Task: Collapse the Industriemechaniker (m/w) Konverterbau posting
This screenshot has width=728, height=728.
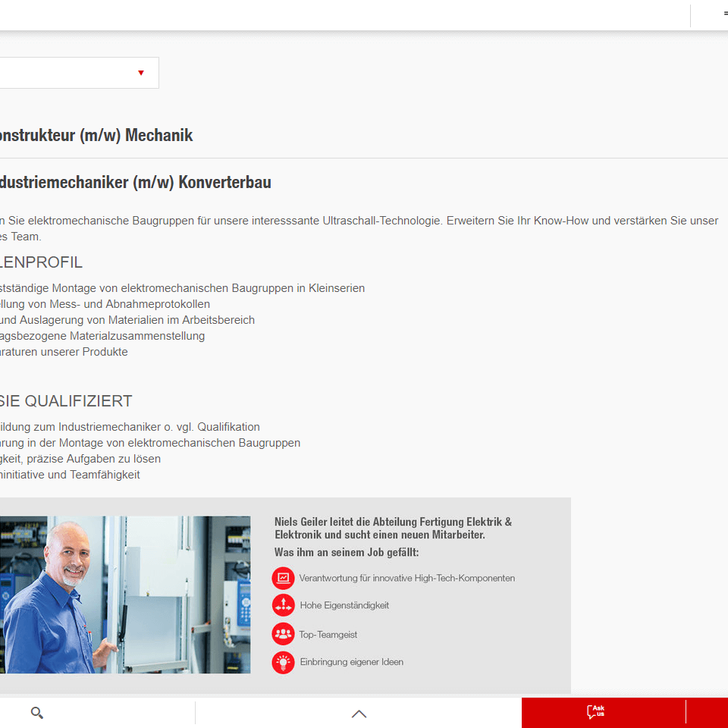Action: tap(135, 183)
